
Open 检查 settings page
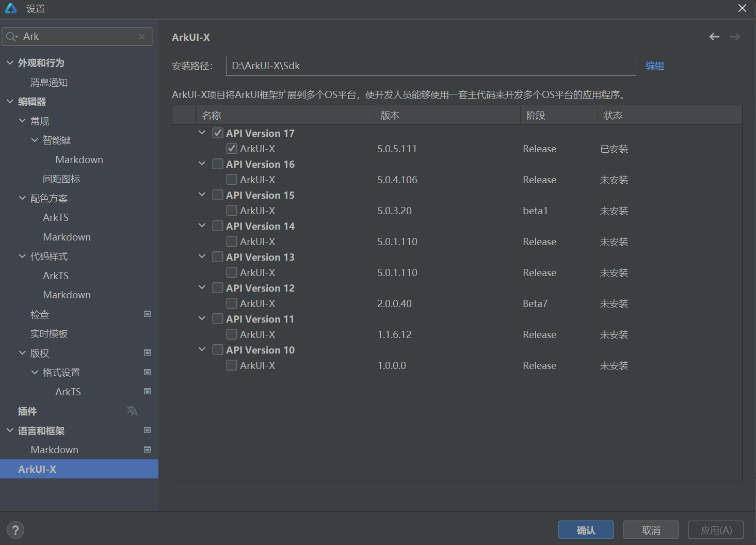40,314
